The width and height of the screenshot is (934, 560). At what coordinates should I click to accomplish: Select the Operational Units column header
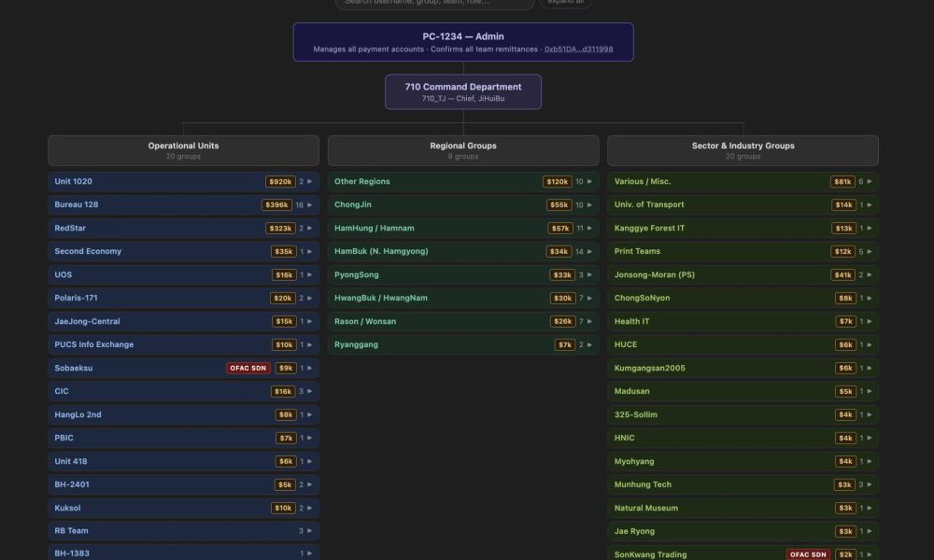point(183,150)
